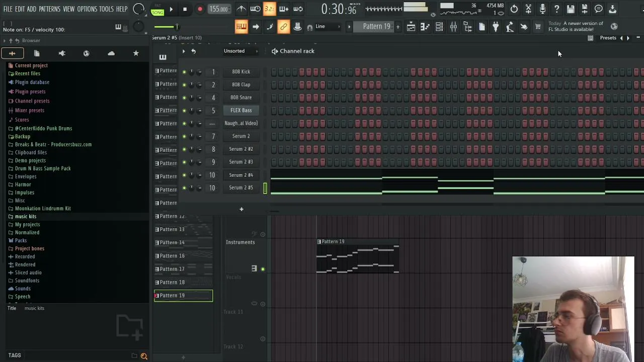Click the 808 Kick channel button
644x362 pixels.
[241, 72]
